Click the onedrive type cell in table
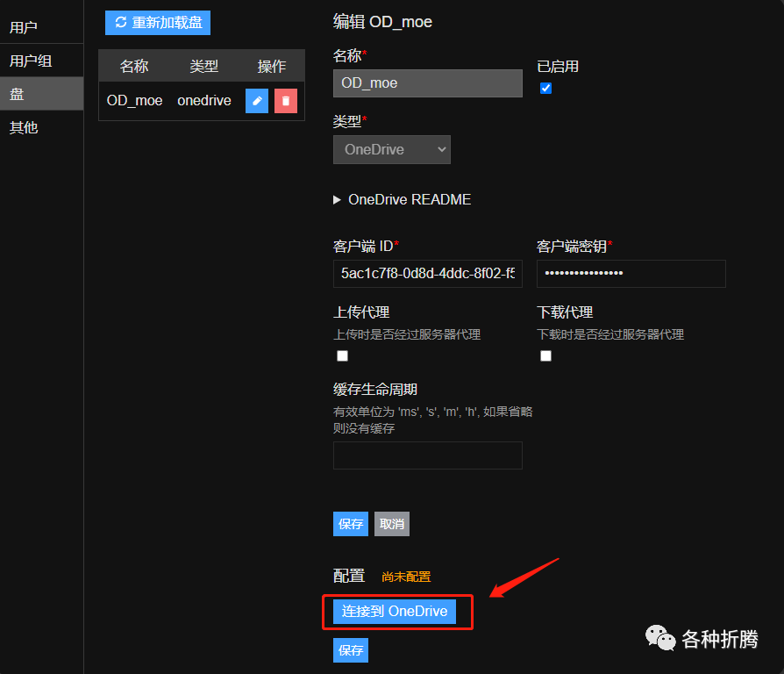The height and width of the screenshot is (674, 784). coord(204,101)
